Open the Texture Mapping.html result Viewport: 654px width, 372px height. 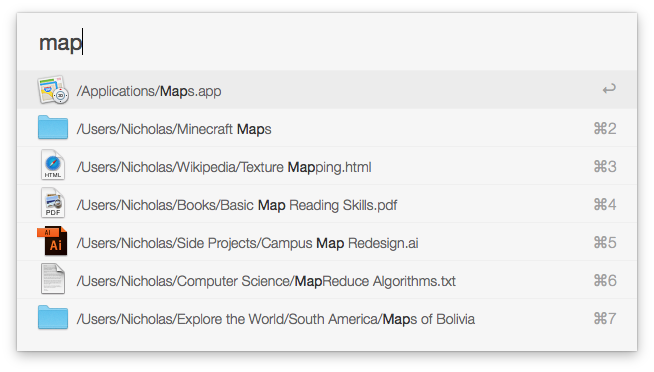pyautogui.click(x=327, y=166)
